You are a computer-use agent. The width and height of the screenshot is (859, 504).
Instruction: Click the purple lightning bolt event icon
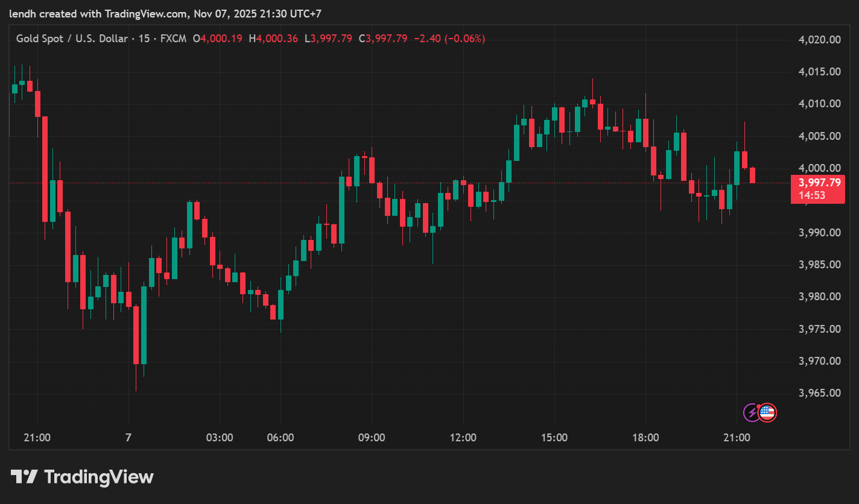[752, 412]
